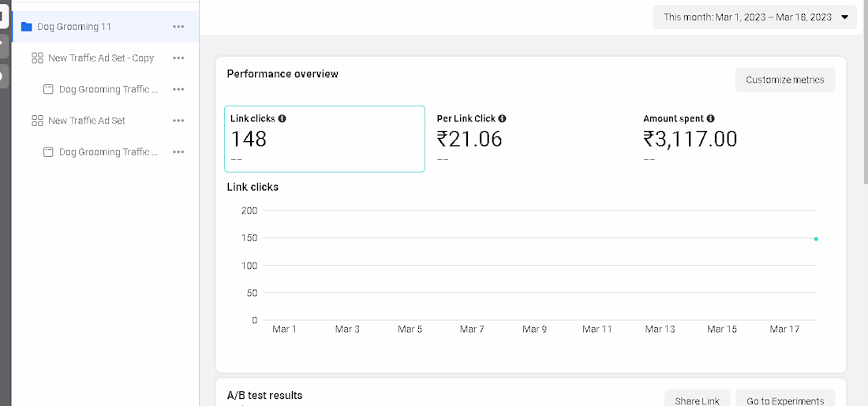The width and height of the screenshot is (868, 406).
Task: Click the grid icon beside New Traffic Ad Set
Action: coord(37,121)
